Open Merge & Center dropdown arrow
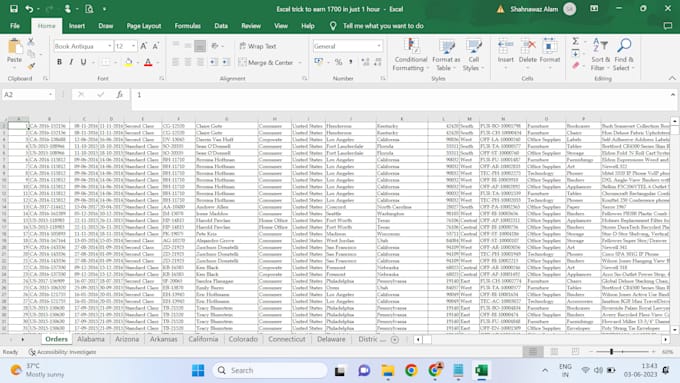This screenshot has width=680, height=383. [300, 62]
